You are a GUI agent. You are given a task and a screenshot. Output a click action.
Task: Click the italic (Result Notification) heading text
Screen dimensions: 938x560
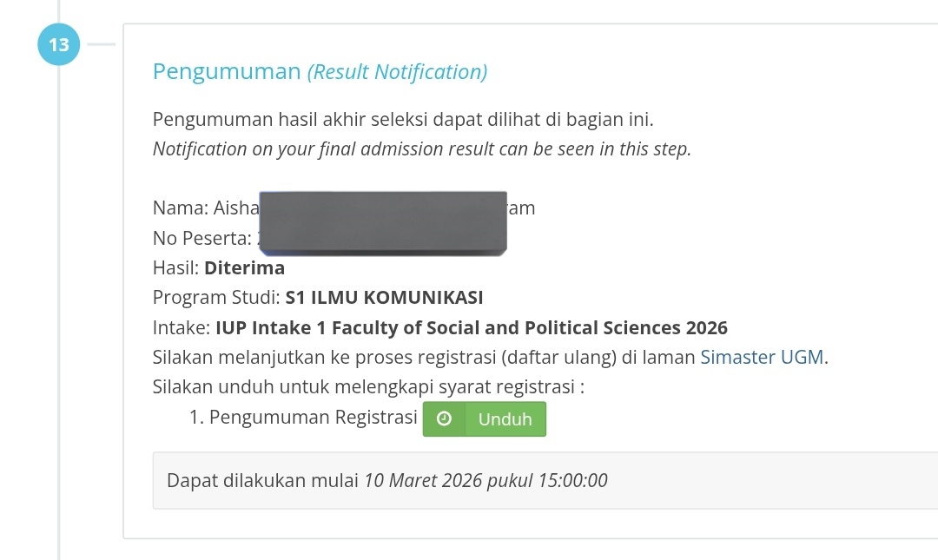tap(397, 72)
